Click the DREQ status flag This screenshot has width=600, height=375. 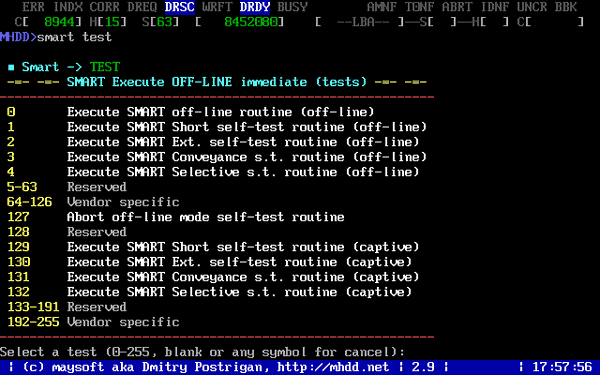pos(142,7)
